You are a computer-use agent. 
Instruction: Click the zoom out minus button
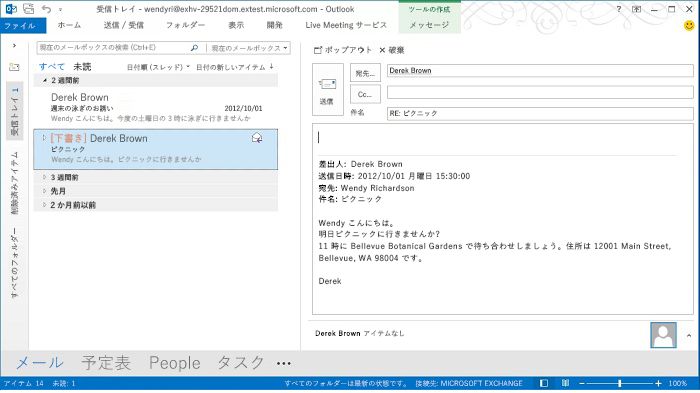click(582, 383)
